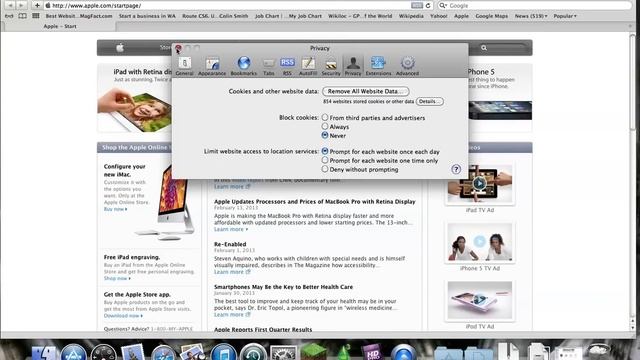
Task: Show all bookmarks with the book icon
Action: [x=22, y=16]
